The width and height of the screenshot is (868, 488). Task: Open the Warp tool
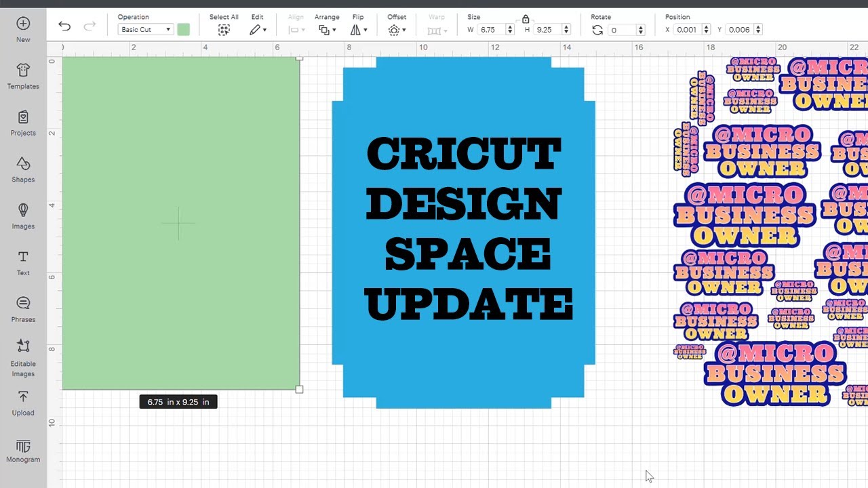click(x=437, y=30)
